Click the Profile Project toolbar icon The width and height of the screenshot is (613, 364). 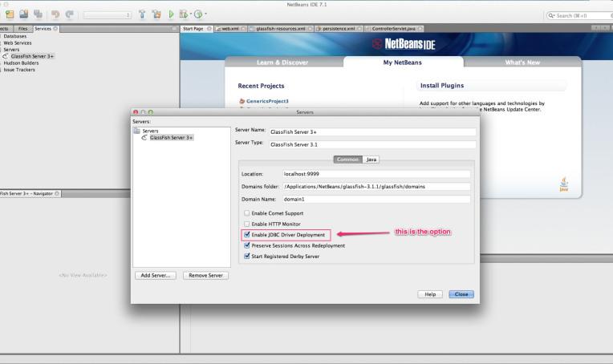tap(198, 14)
